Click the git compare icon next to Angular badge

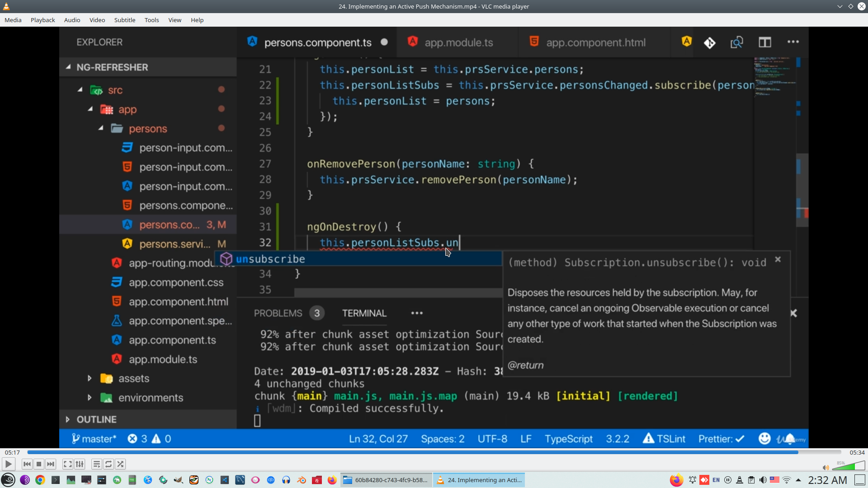710,43
